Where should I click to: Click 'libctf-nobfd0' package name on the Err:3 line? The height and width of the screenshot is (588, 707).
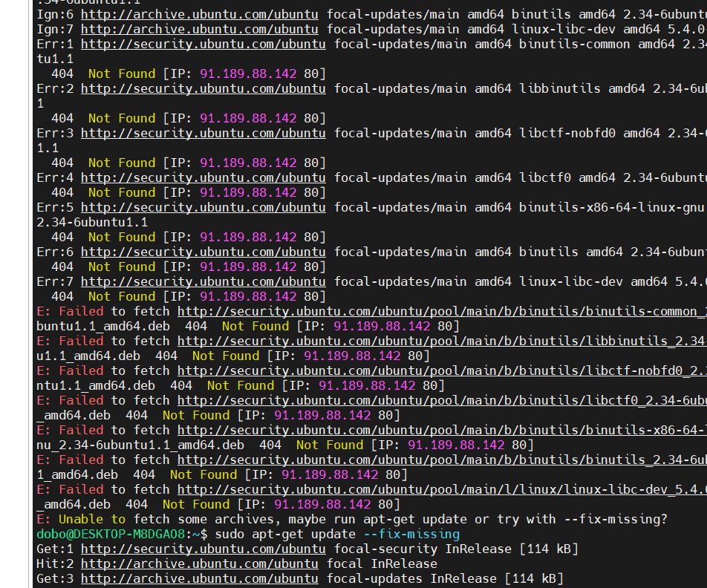coord(567,134)
